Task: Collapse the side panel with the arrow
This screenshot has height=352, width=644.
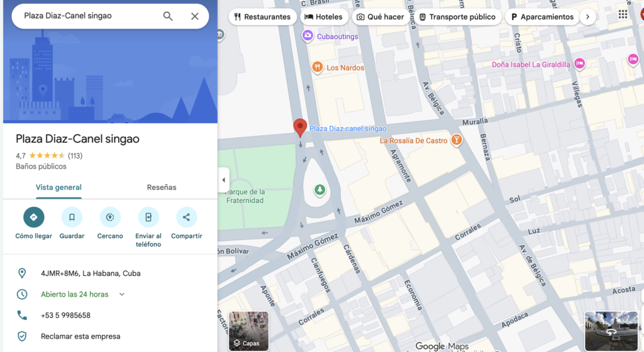Action: 223,180
